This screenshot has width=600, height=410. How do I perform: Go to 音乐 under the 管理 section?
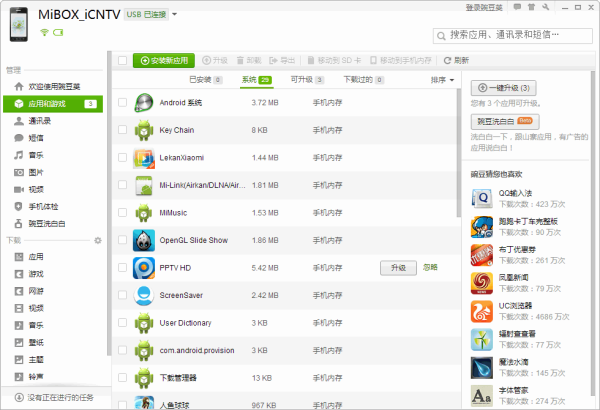(35, 155)
